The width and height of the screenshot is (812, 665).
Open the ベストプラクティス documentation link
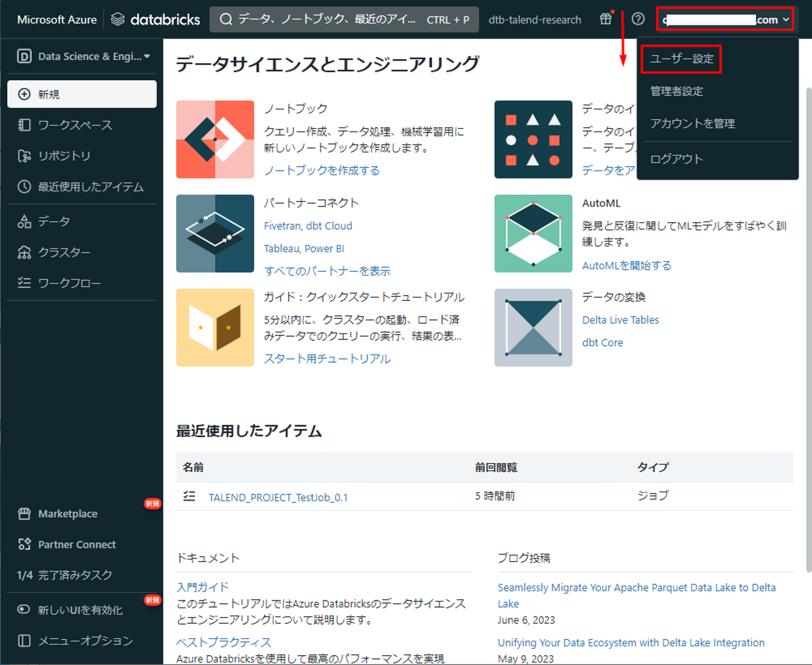point(224,642)
